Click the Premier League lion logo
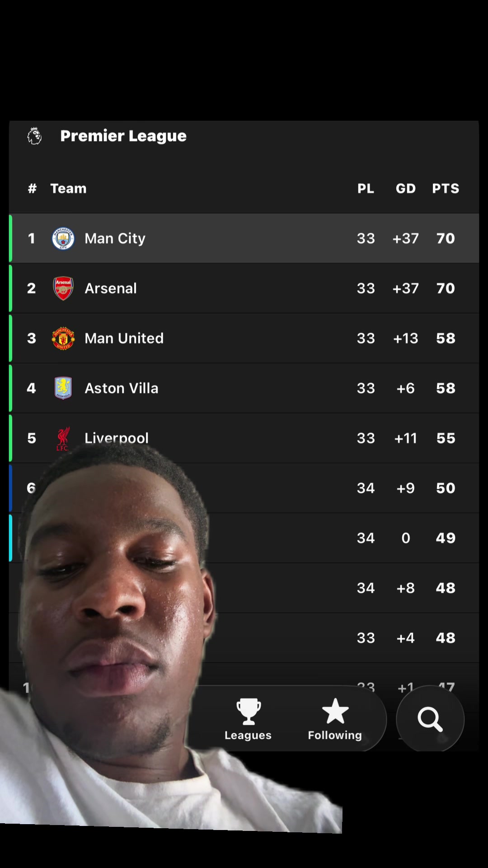Viewport: 488px width, 868px height. click(x=34, y=136)
